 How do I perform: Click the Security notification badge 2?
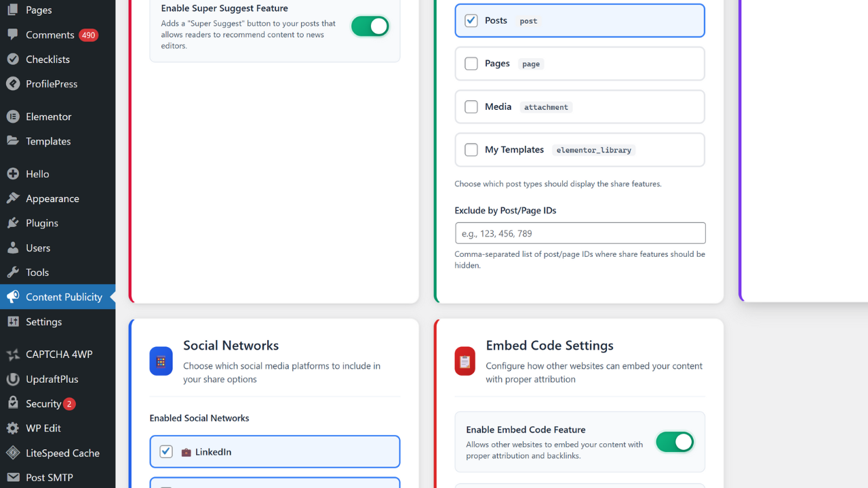click(x=69, y=404)
